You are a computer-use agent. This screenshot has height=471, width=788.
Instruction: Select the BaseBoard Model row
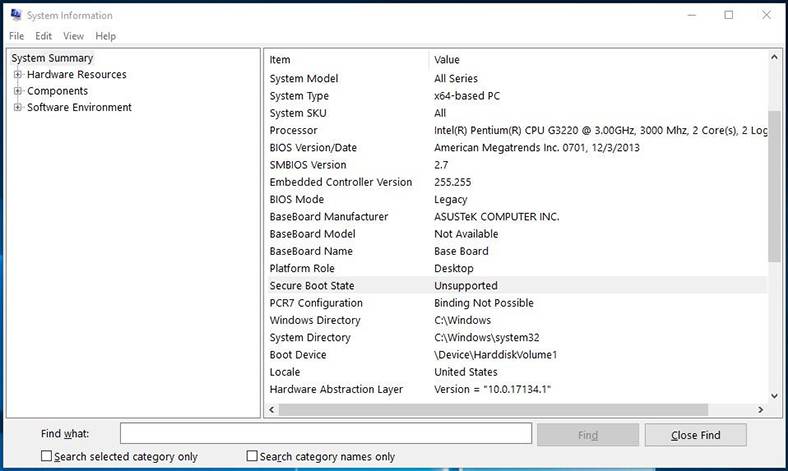coord(517,234)
